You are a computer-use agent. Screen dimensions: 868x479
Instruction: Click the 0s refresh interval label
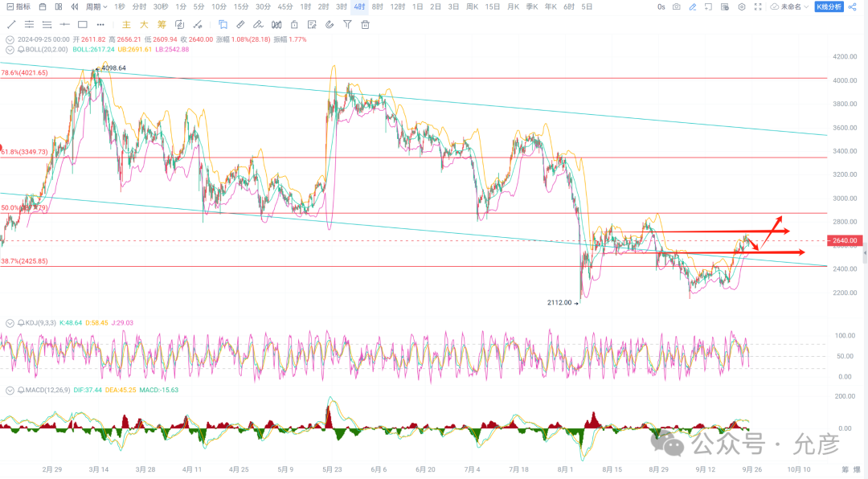(x=661, y=6)
